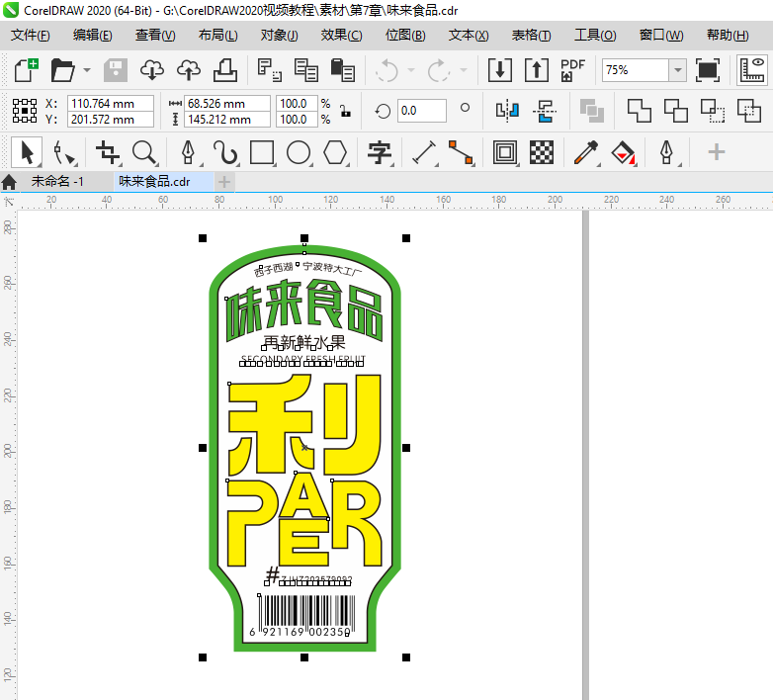Click the rotation angle input field
773x700 pixels.
click(422, 111)
